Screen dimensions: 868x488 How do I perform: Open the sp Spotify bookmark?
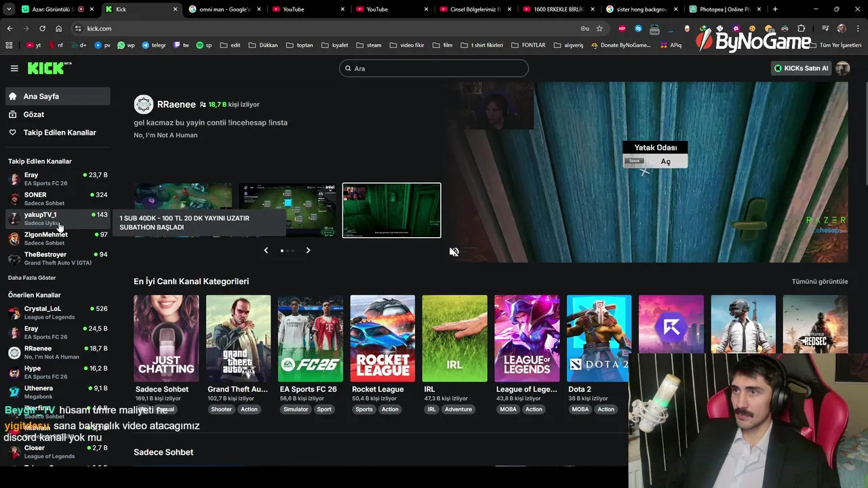click(204, 45)
